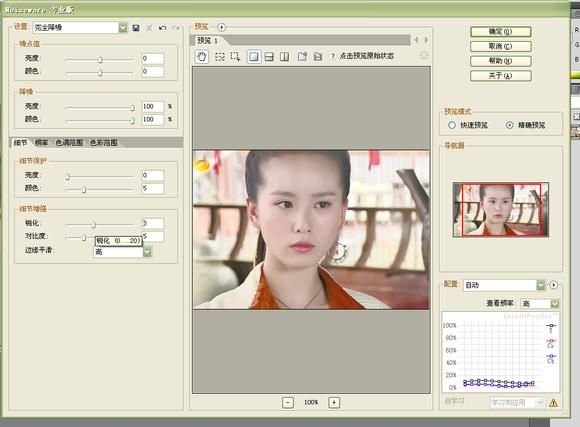The height and width of the screenshot is (427, 580).
Task: Switch to the 色彩范围 tab
Action: (104, 142)
